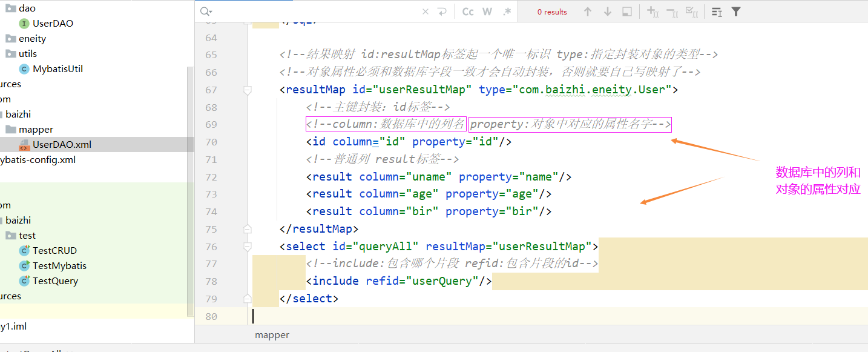Click the TestMybatis class icon

coord(24,266)
